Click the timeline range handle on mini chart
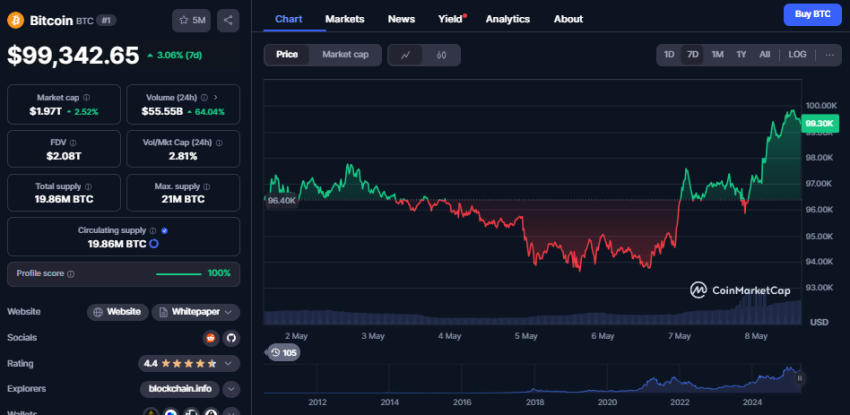 point(799,378)
